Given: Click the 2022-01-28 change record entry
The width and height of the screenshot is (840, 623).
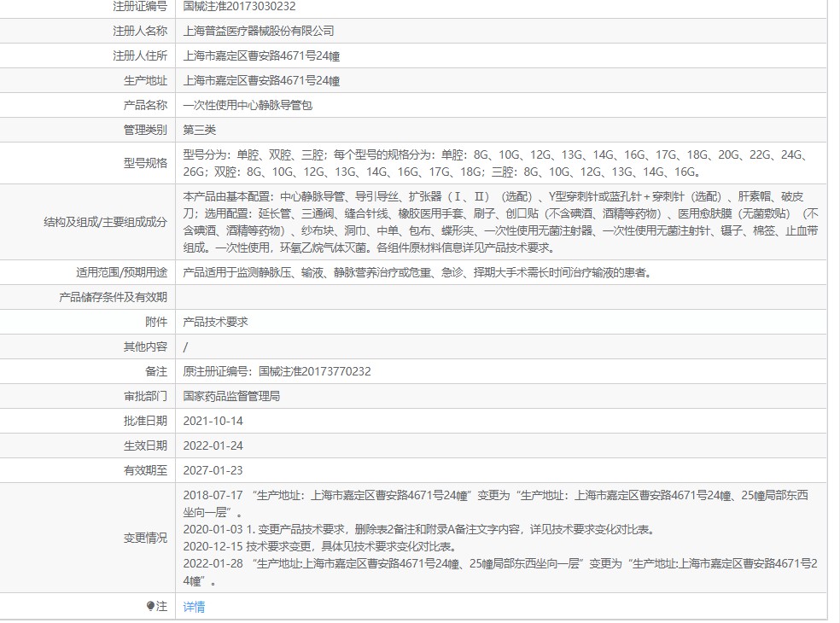Looking at the screenshot, I should point(500,572).
